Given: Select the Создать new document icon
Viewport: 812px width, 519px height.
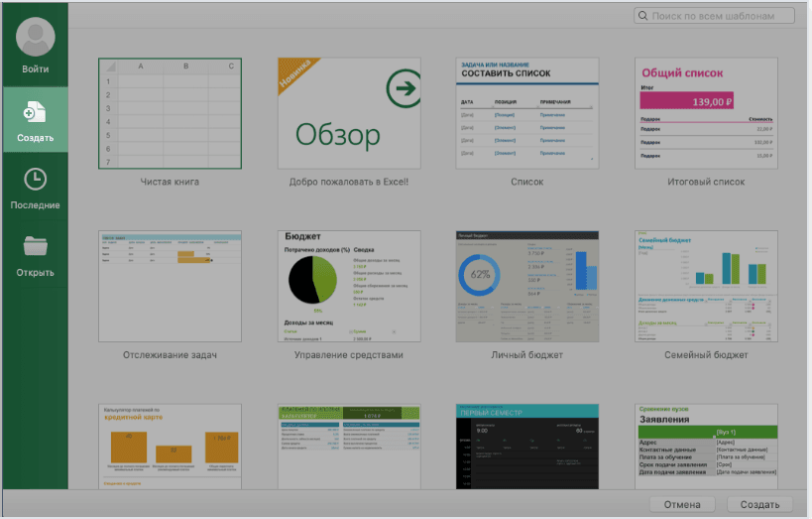Looking at the screenshot, I should [35, 112].
